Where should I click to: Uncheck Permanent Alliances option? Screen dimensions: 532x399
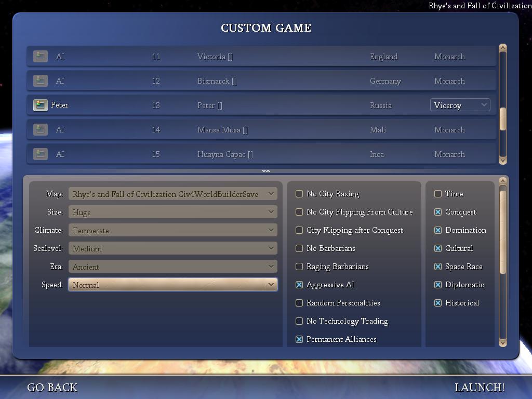299,339
